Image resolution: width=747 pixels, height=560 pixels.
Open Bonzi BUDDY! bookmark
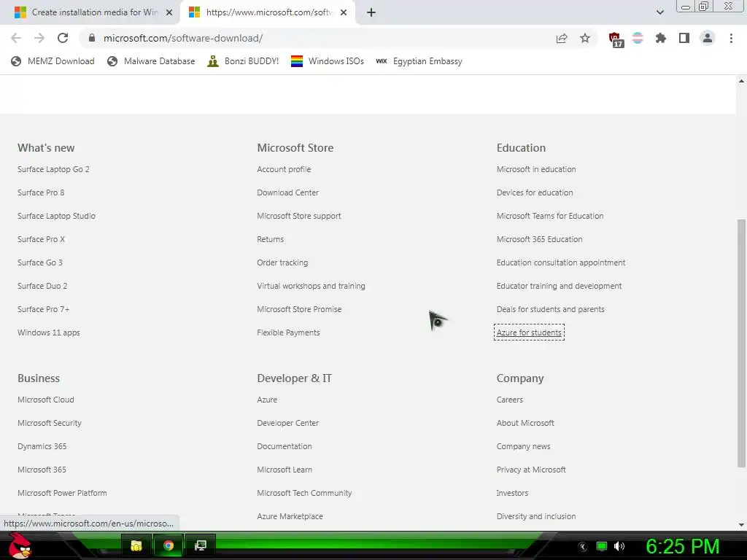243,61
